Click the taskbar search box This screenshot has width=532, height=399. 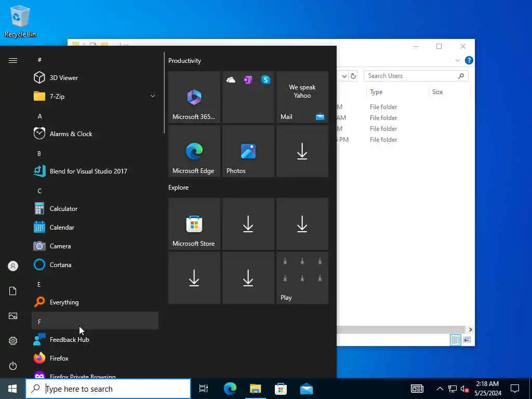(x=108, y=389)
